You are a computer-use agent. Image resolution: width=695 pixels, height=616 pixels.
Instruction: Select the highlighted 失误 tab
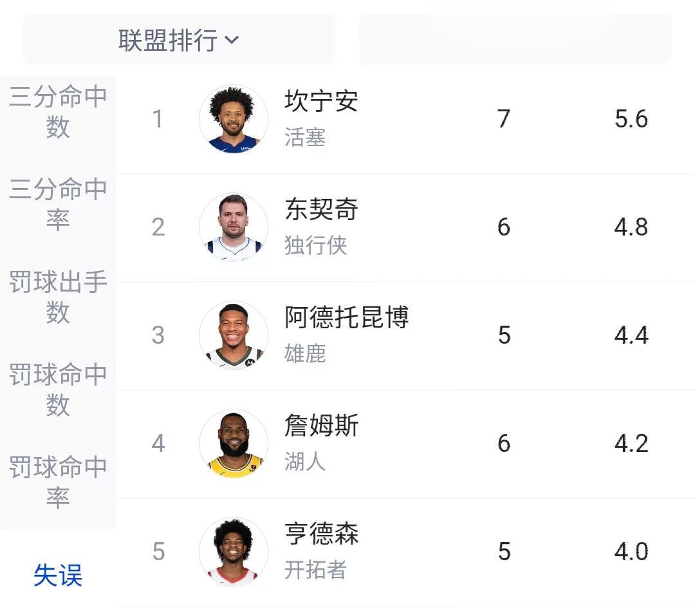pyautogui.click(x=58, y=575)
